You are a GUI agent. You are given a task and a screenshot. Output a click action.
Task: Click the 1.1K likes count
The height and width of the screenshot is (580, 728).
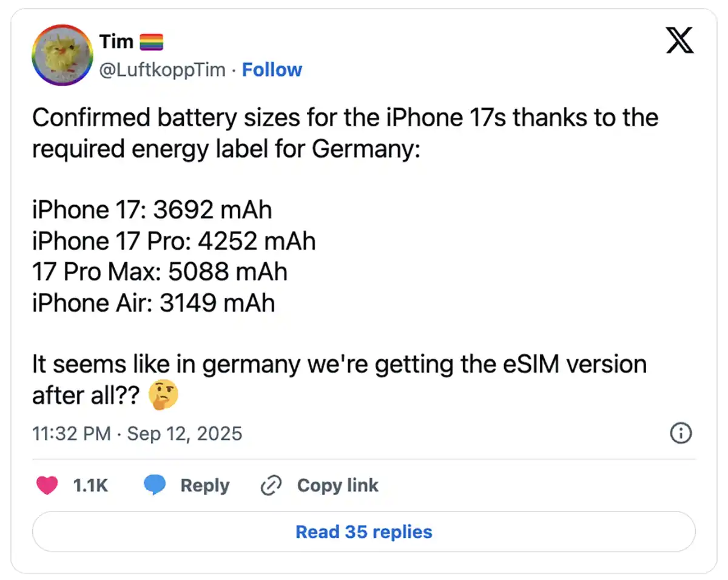point(90,485)
